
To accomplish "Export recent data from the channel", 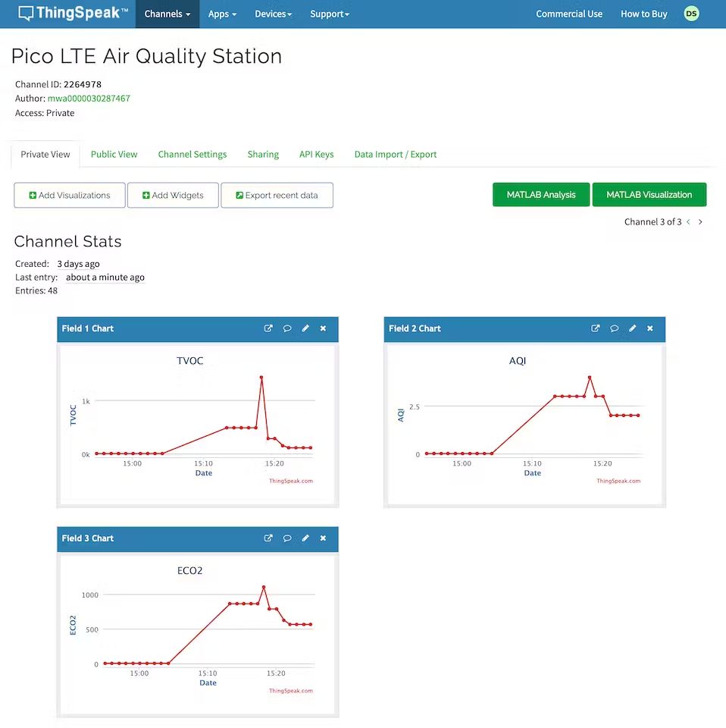I will [x=277, y=195].
